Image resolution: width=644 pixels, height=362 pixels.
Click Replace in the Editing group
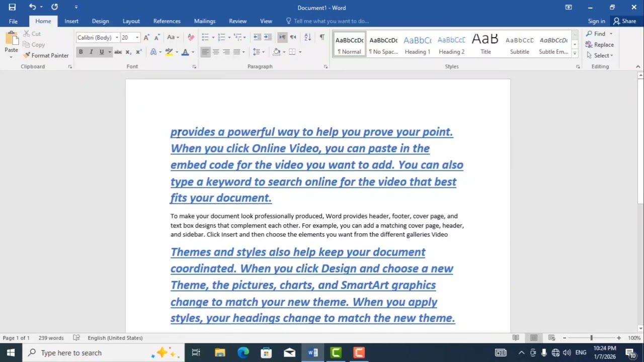[x=600, y=45]
